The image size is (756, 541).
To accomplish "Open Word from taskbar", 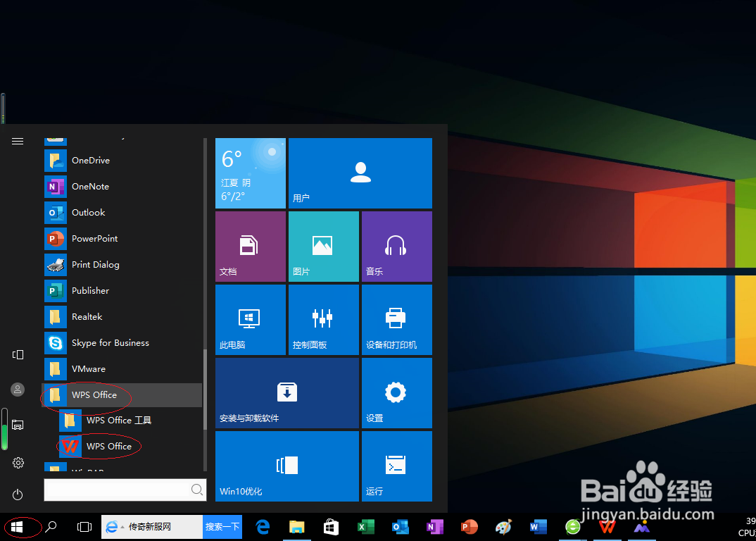I will [538, 527].
